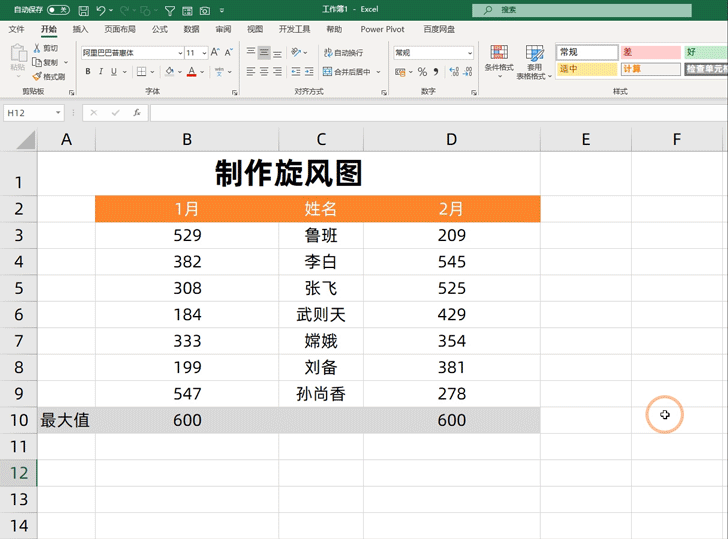The height and width of the screenshot is (539, 728).
Task: Click the Form icon next to the funnel
Action: (x=188, y=10)
